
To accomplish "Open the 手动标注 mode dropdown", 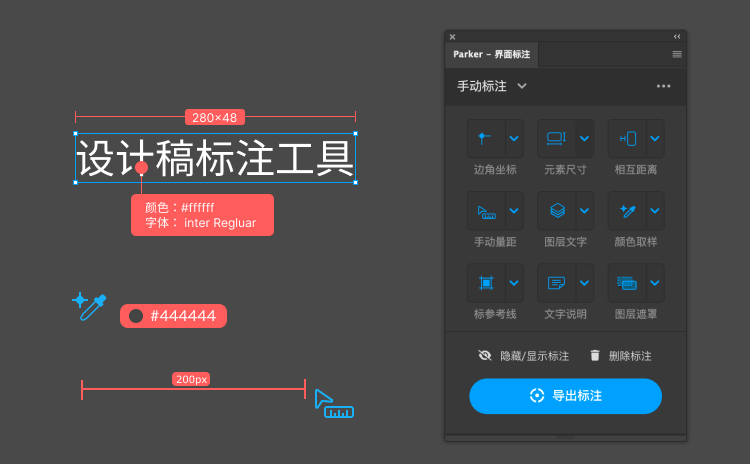I will (x=492, y=86).
